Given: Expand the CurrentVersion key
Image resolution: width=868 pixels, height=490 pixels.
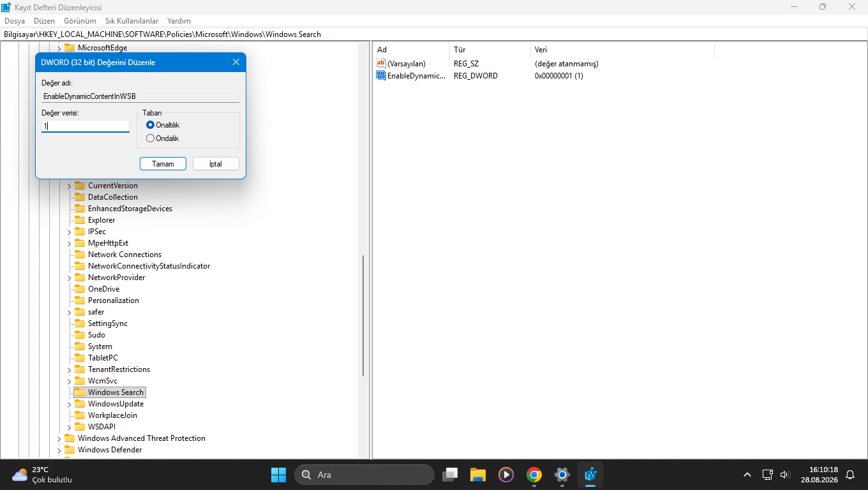Looking at the screenshot, I should pos(70,186).
